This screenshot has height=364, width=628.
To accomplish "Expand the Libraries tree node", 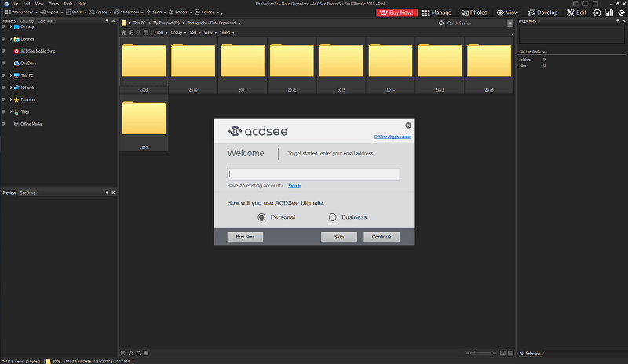I will coord(11,39).
